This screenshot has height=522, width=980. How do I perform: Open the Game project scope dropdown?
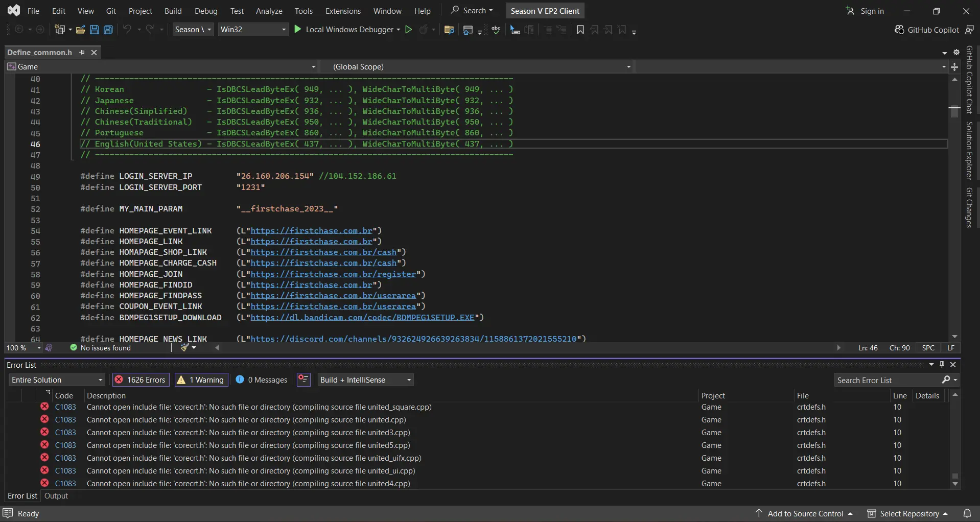(x=162, y=66)
